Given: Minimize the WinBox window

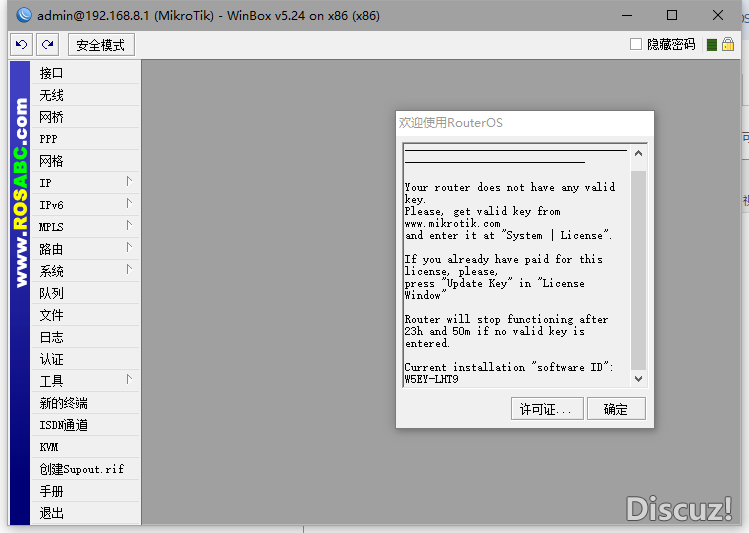Looking at the screenshot, I should pos(627,16).
